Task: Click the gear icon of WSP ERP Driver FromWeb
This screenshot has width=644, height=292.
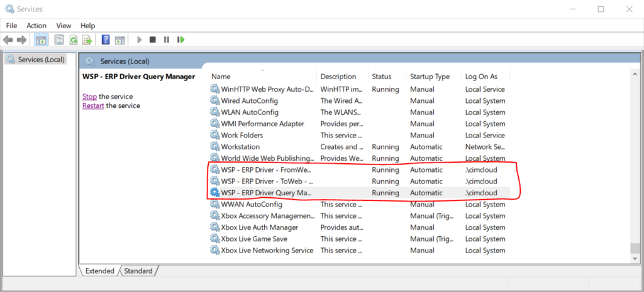Action: 215,170
